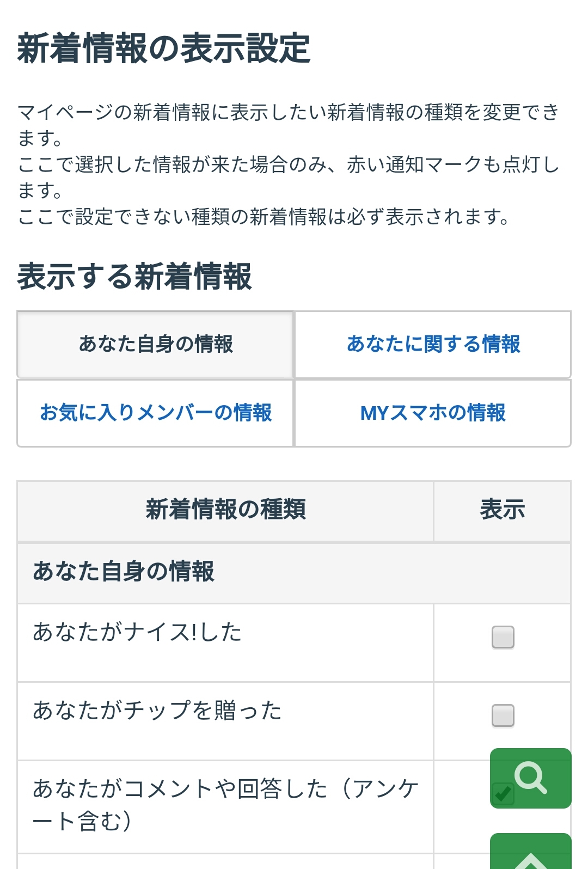The image size is (588, 869).
Task: Tap the green up-arrow scroll-to-top button
Action: tap(530, 853)
